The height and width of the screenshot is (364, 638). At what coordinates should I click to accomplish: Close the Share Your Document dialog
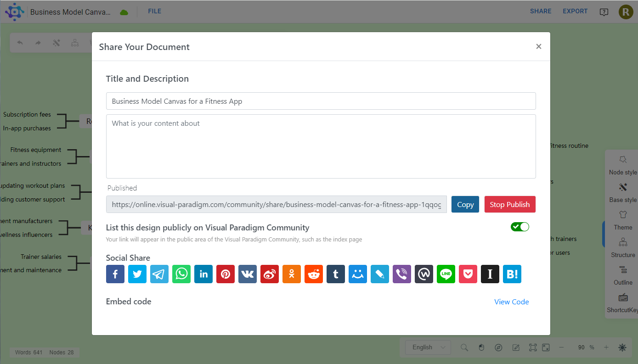coord(539,46)
